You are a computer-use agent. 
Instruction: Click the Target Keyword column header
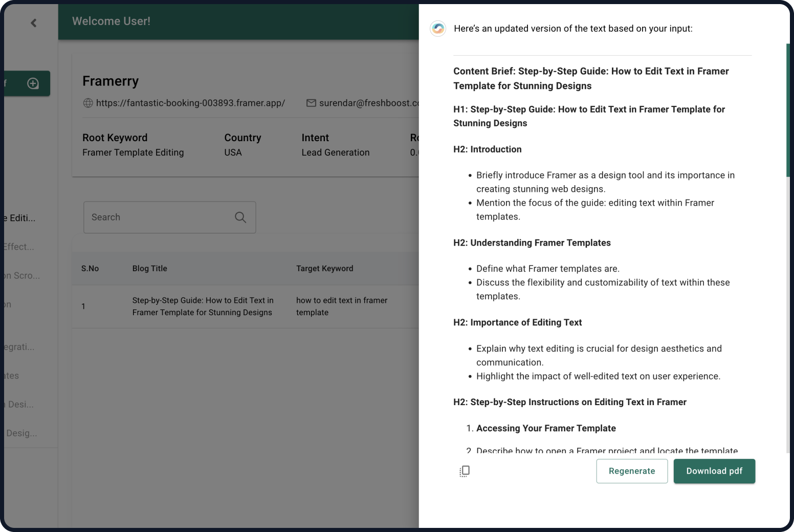pyautogui.click(x=325, y=269)
